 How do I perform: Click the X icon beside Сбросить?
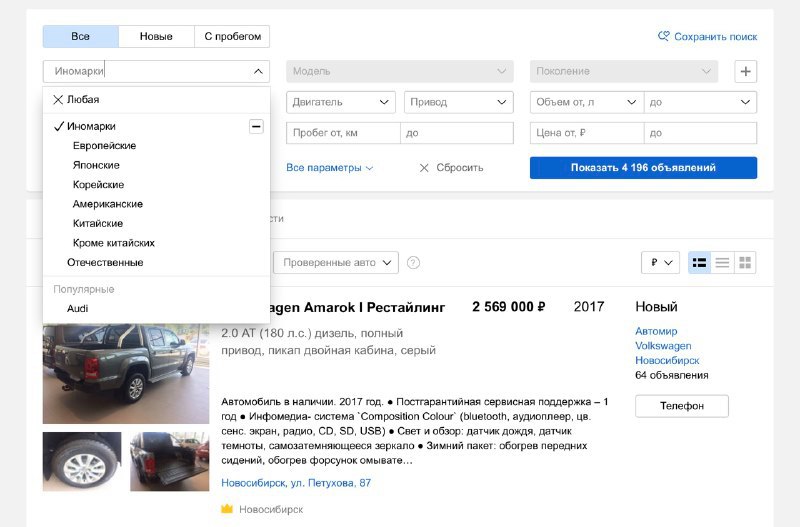click(x=424, y=167)
